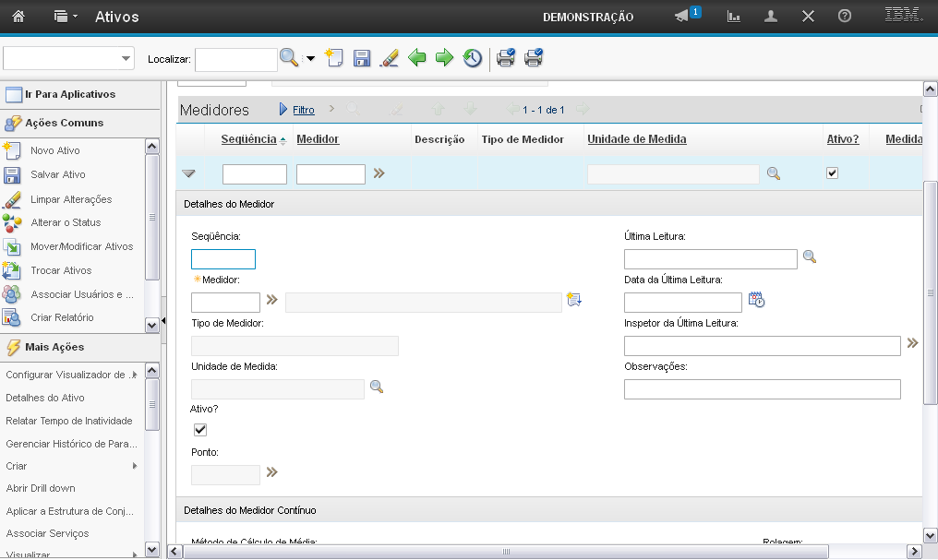Click the Clear Changes eraser toolbar icon

[x=390, y=58]
